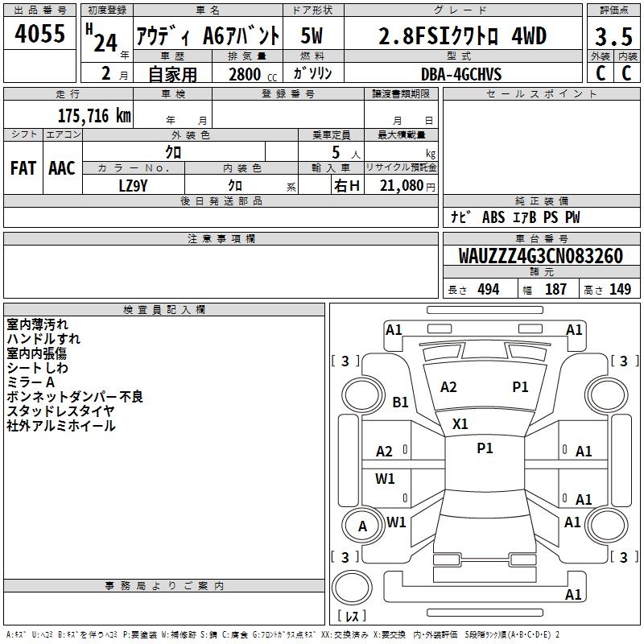Click the chassis number WAUZZZ4G3CN083260
The height and width of the screenshot is (644, 644).
540,257
